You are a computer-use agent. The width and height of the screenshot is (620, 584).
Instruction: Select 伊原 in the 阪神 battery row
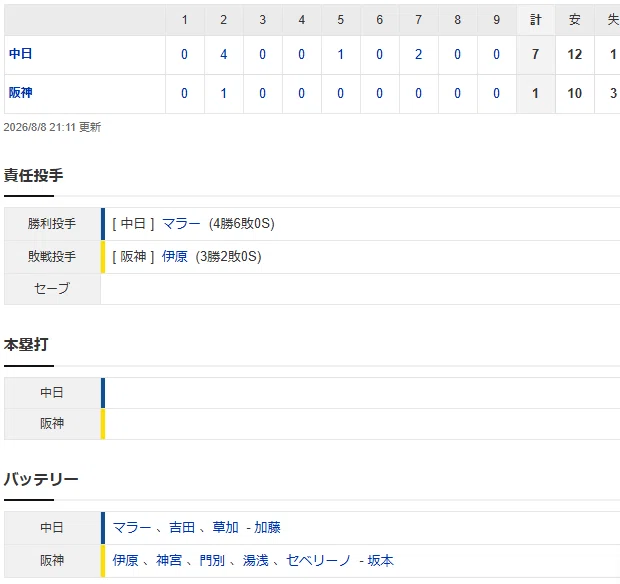pos(125,560)
